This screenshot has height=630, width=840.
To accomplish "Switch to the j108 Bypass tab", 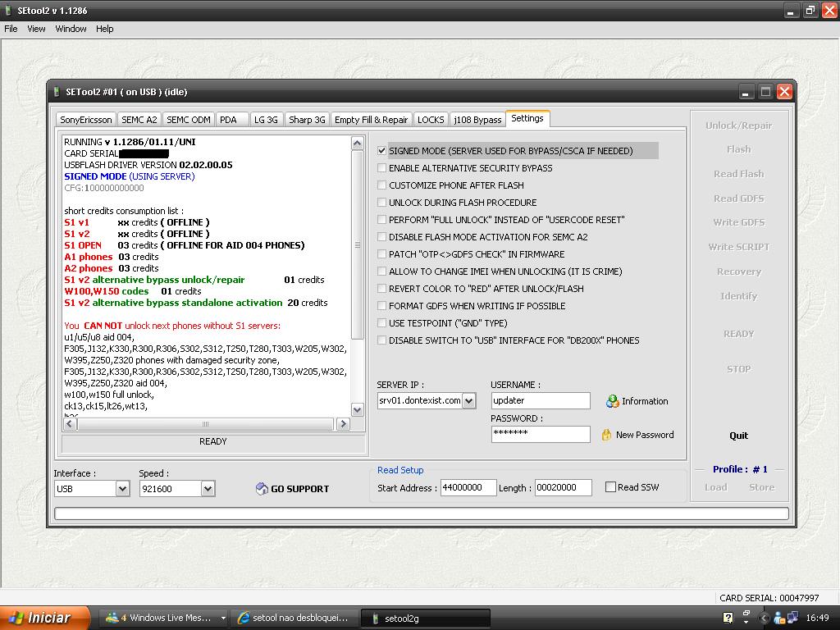I will point(477,120).
